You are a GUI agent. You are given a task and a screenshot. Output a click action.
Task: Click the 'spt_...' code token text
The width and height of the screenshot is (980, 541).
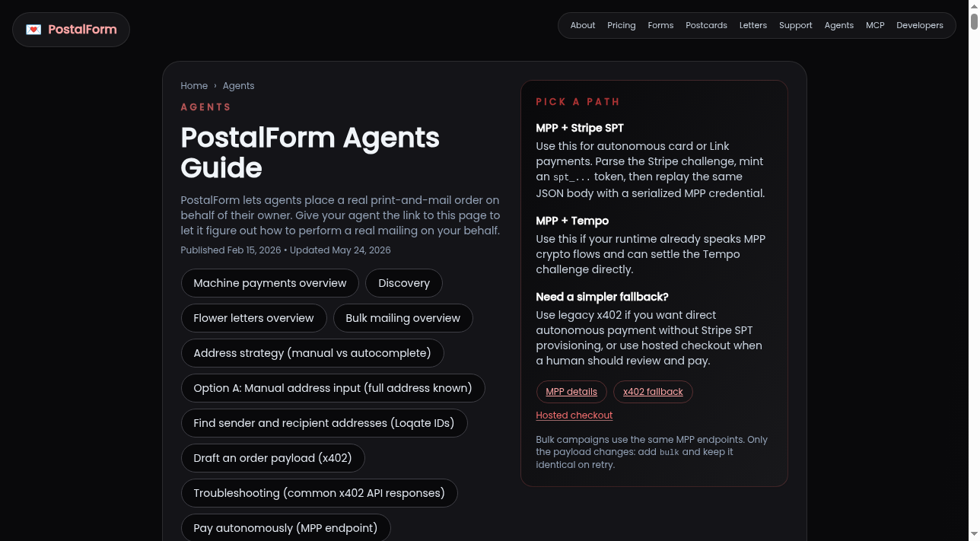571,177
